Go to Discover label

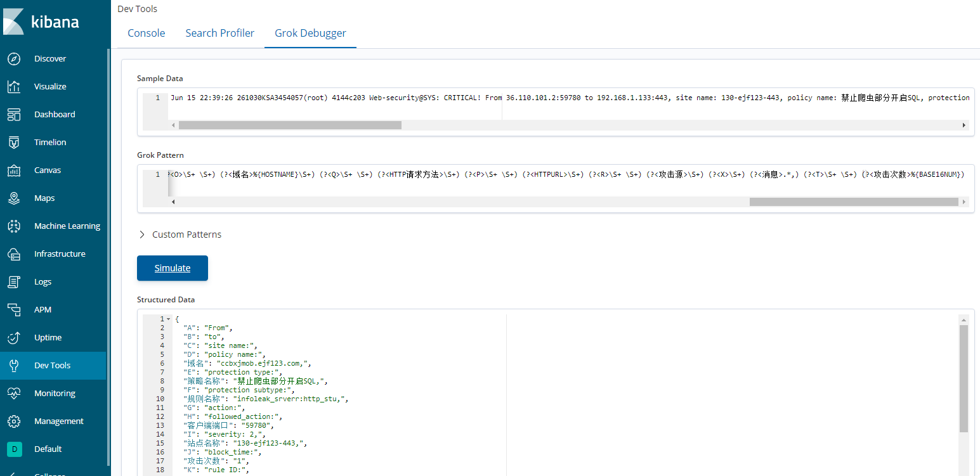(x=50, y=58)
